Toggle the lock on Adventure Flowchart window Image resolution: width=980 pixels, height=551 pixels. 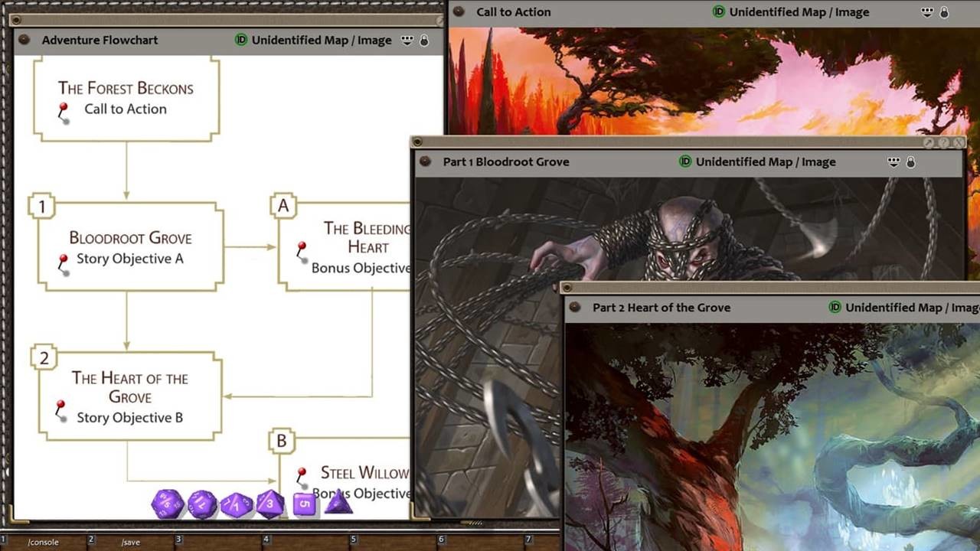click(424, 40)
